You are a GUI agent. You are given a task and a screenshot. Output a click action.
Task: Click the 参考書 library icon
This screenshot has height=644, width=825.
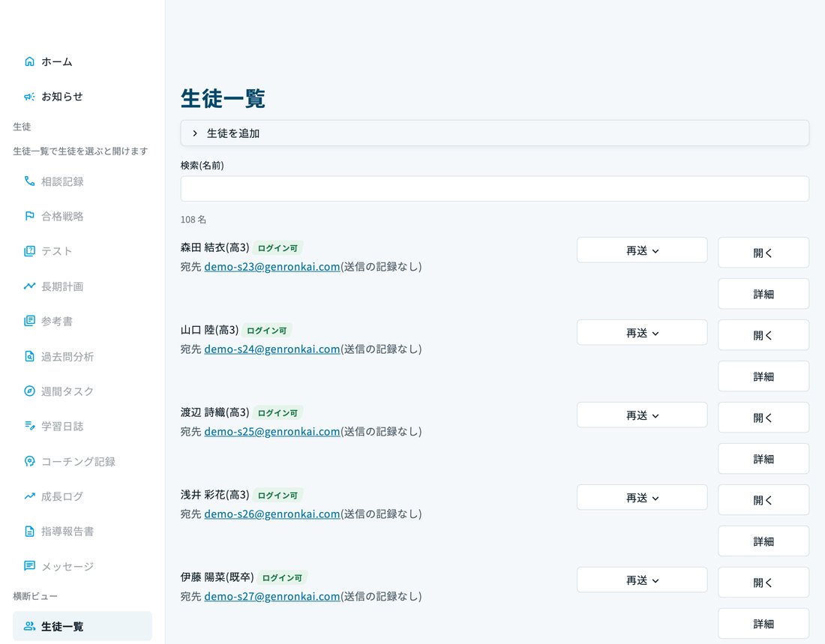click(x=29, y=321)
